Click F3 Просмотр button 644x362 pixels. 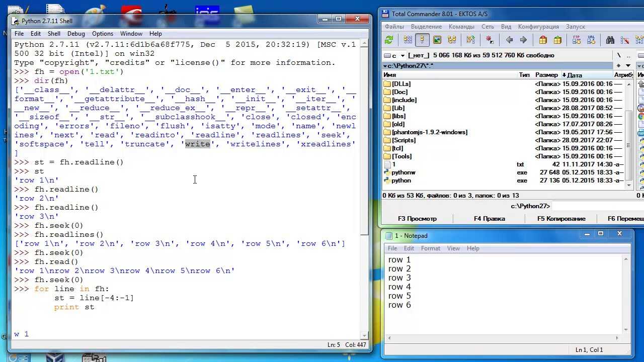point(417,219)
